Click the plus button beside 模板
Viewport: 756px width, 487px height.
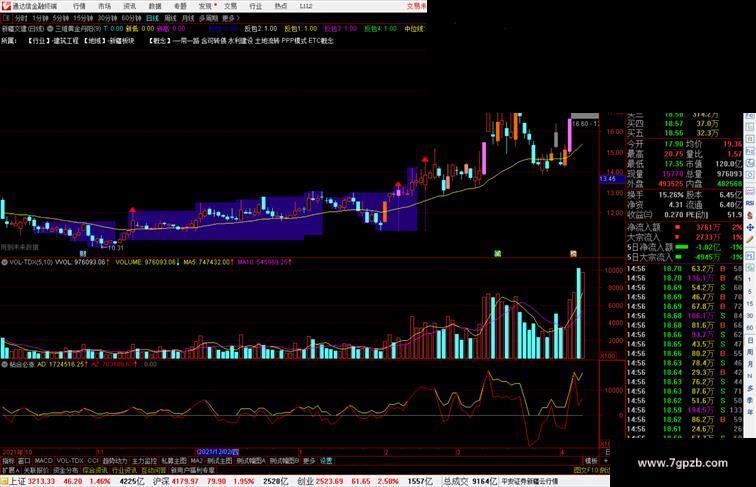606,461
